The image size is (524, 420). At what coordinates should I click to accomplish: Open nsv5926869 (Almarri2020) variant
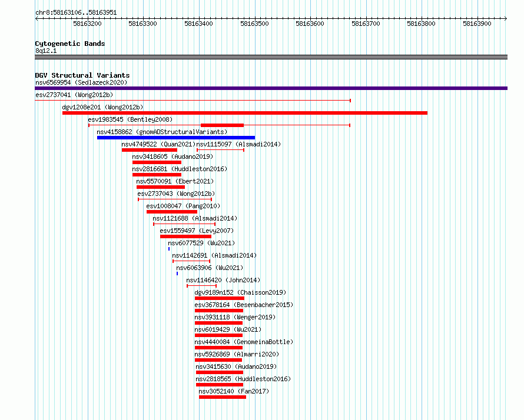(x=237, y=354)
